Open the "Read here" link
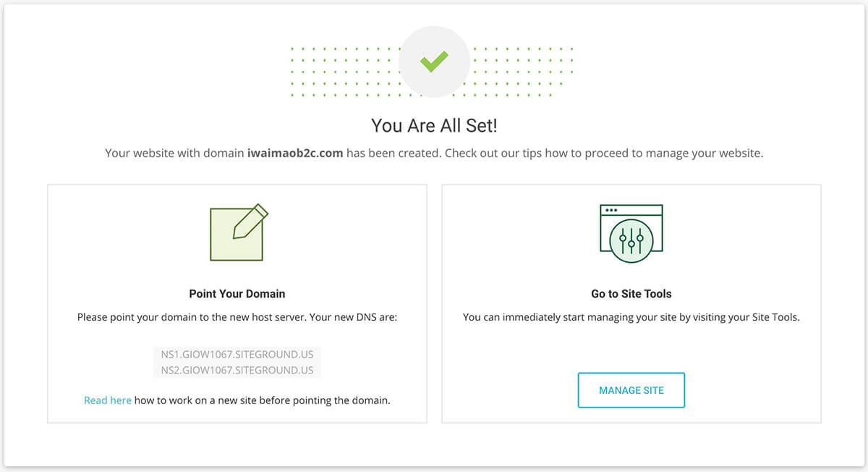This screenshot has width=868, height=472. (107, 400)
